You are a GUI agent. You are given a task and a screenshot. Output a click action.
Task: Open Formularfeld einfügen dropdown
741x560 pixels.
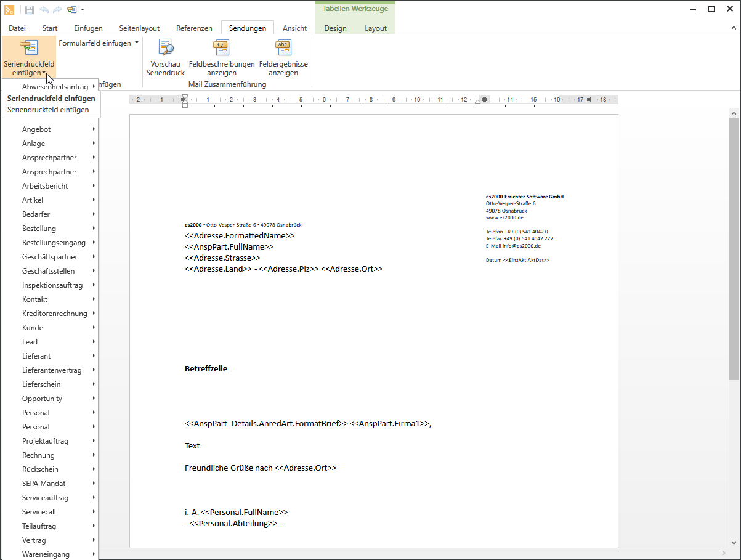pyautogui.click(x=99, y=43)
